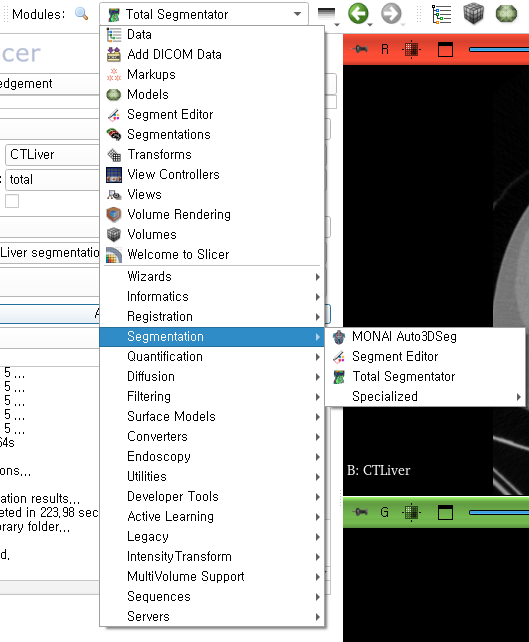This screenshot has width=529, height=642.
Task: Select Markups in the modules menu
Action: (212, 75)
